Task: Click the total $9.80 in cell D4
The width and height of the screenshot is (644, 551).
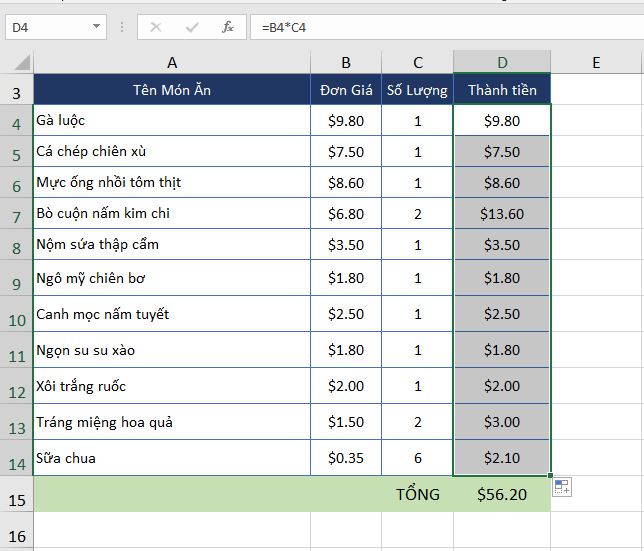Action: (502, 120)
